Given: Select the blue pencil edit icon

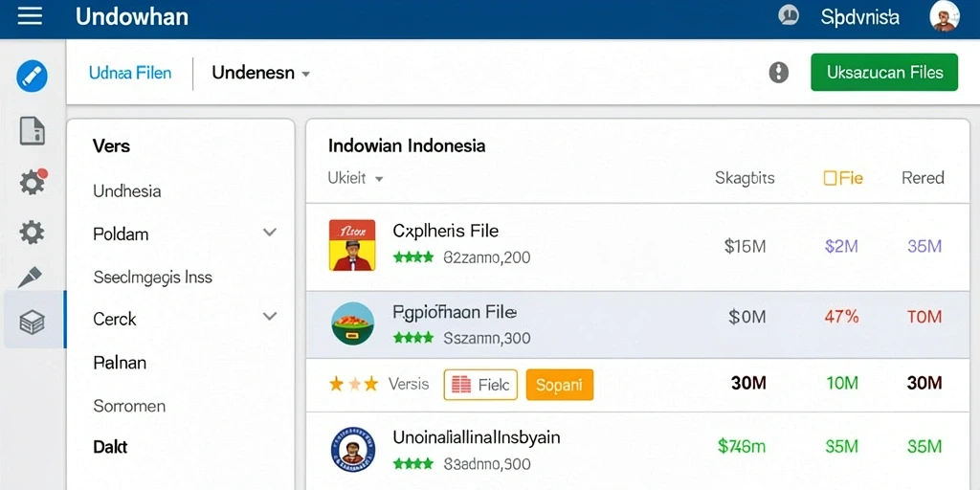Looking at the screenshot, I should [32, 77].
